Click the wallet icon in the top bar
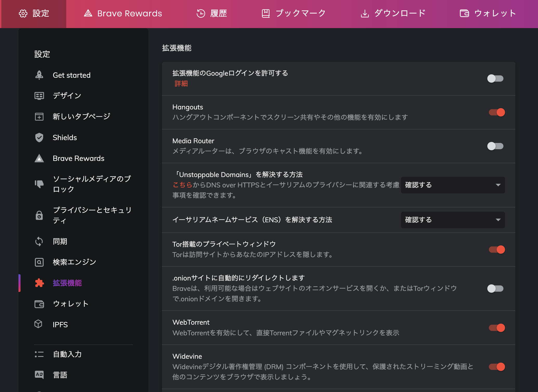Screen dimensions: 538x392 pyautogui.click(x=464, y=13)
